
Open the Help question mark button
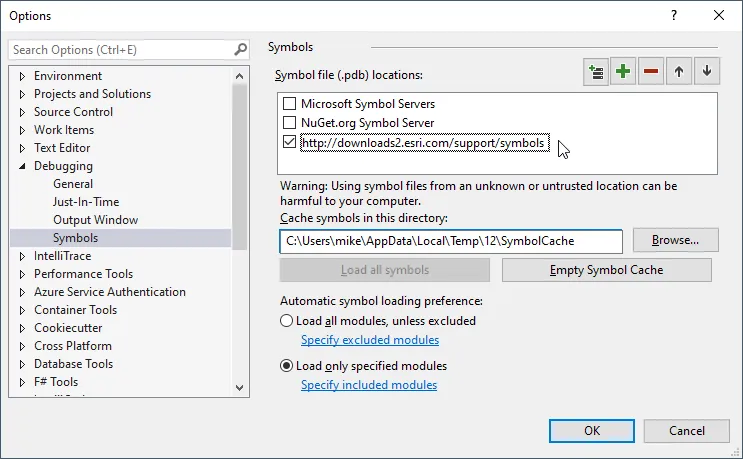(674, 16)
